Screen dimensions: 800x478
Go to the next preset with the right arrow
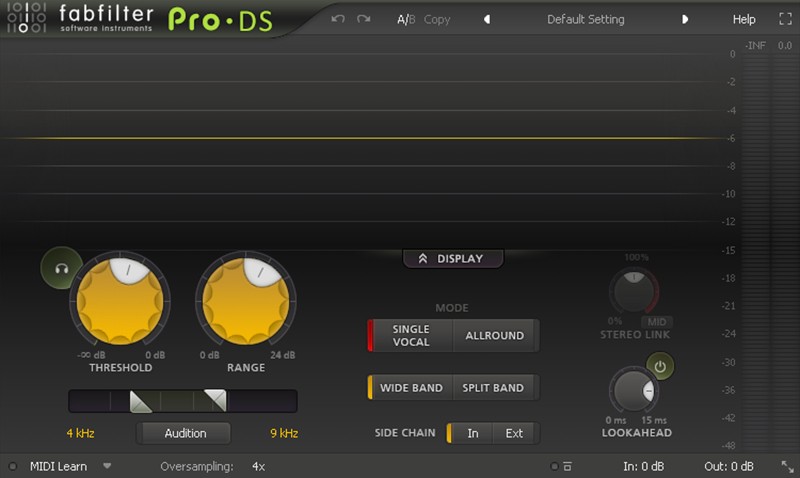tap(685, 19)
